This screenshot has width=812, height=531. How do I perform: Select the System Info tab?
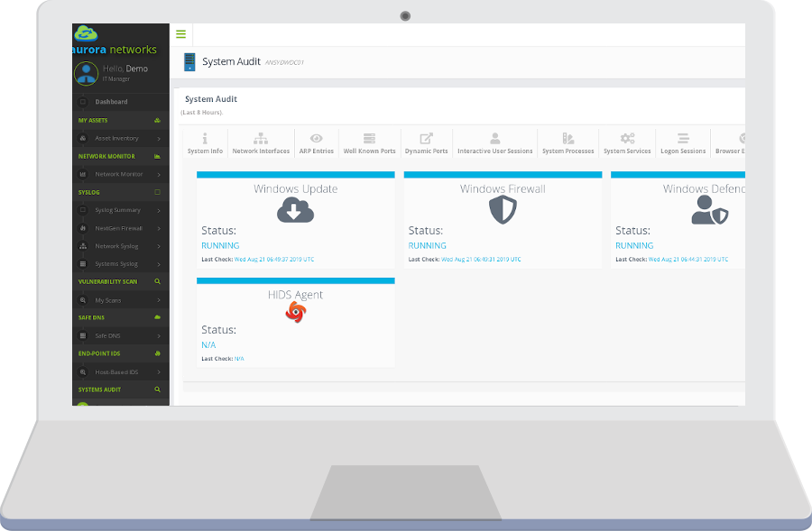[x=205, y=142]
